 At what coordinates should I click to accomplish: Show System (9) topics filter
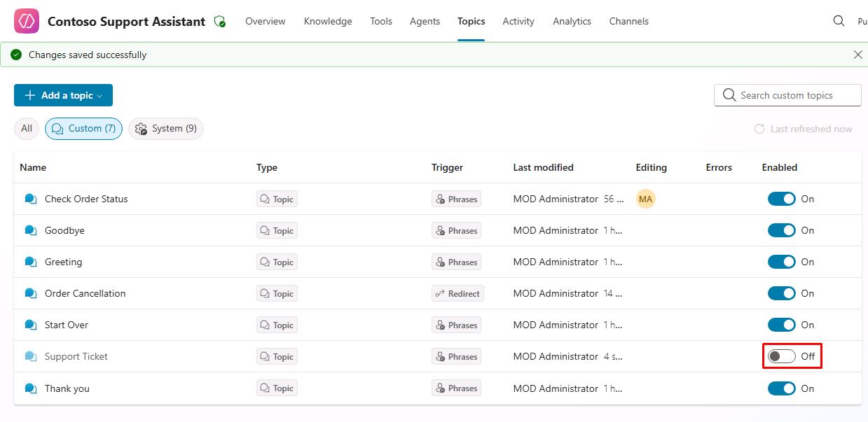[166, 129]
